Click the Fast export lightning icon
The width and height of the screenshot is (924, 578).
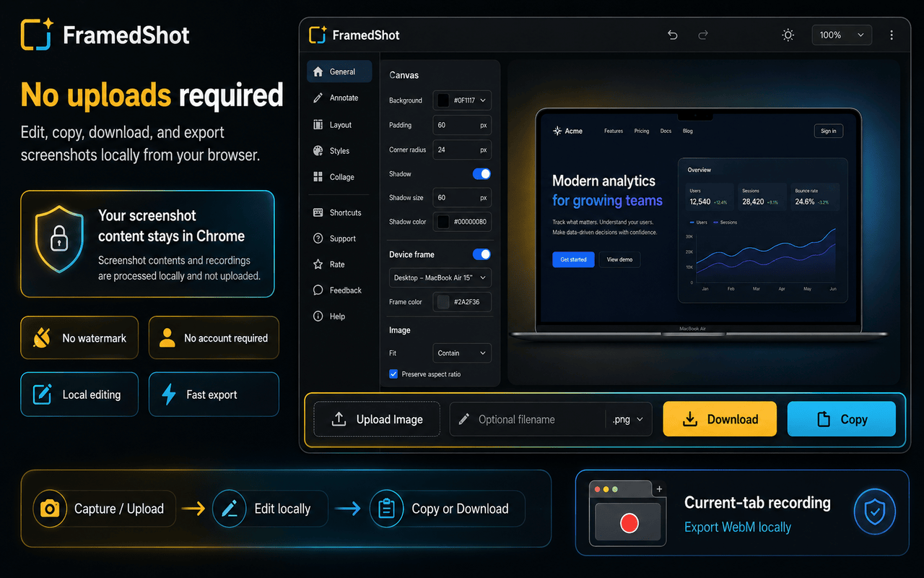[168, 394]
